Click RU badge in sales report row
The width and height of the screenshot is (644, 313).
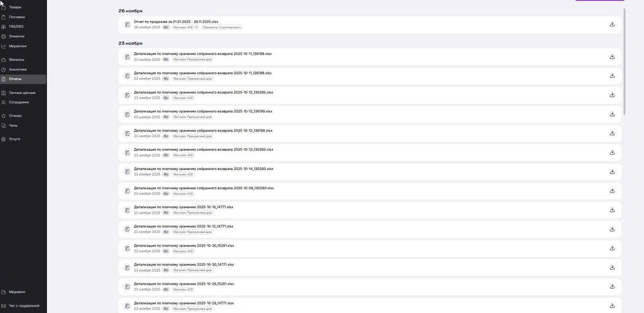point(166,28)
